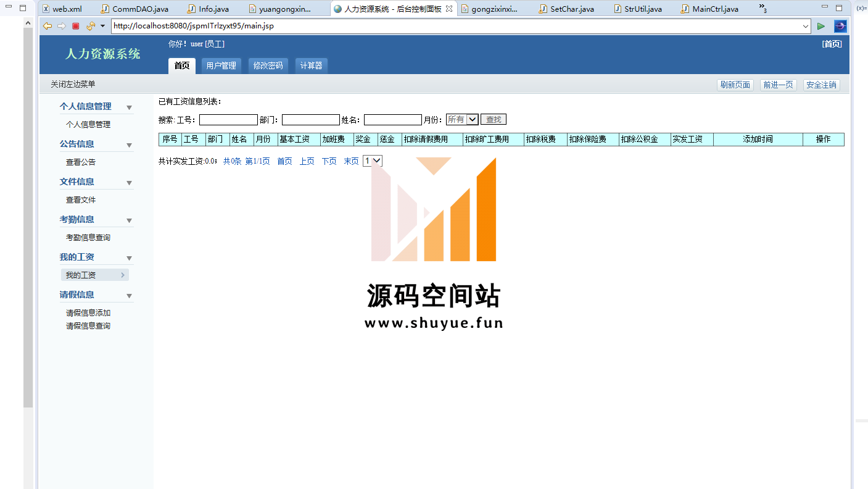The height and width of the screenshot is (489, 868).
Task: Open the 请假信息查询 menu link
Action: click(88, 325)
